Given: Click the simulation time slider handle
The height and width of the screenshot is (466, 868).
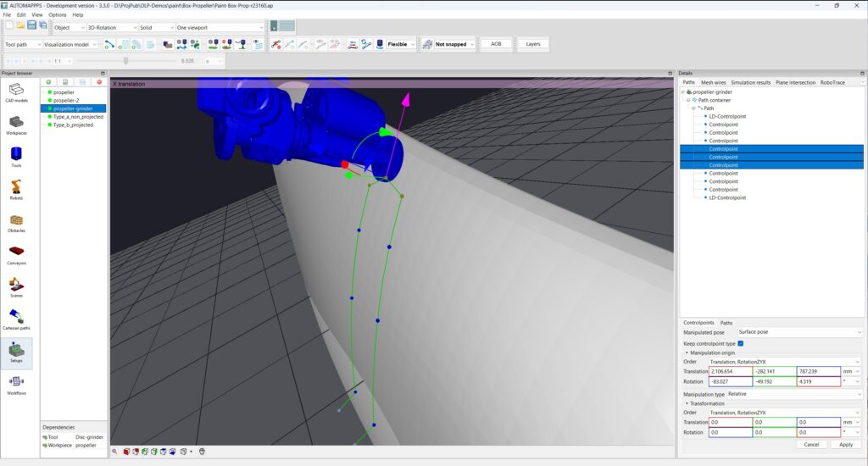Looking at the screenshot, I should (x=125, y=61).
